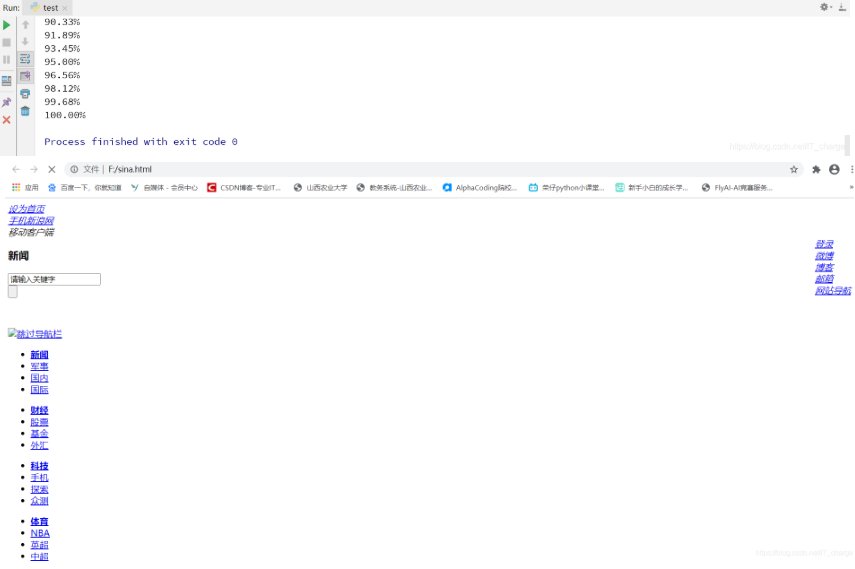Open the 股票 link
This screenshot has width=855, height=569.
(39, 422)
